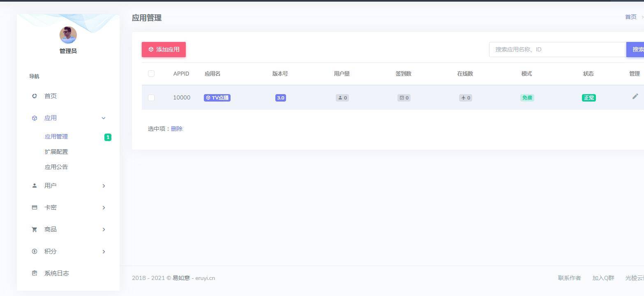
Task: Open 应用公告 in the sidebar
Action: (x=56, y=167)
